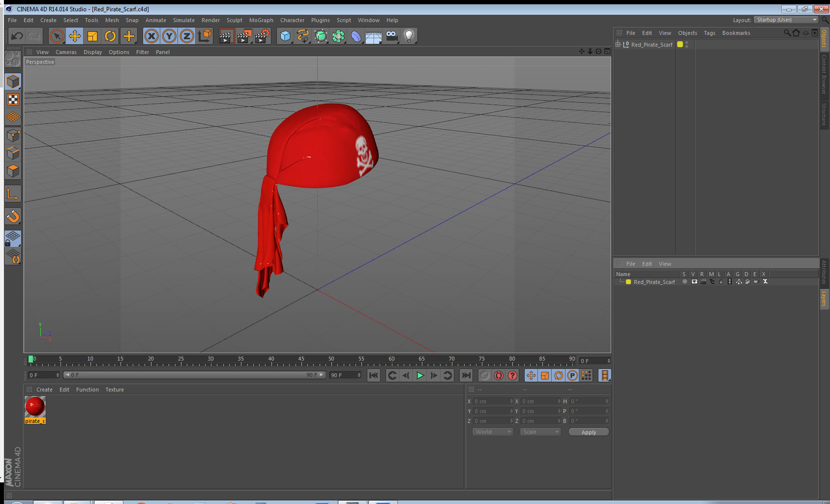Go to end of animation

[466, 375]
